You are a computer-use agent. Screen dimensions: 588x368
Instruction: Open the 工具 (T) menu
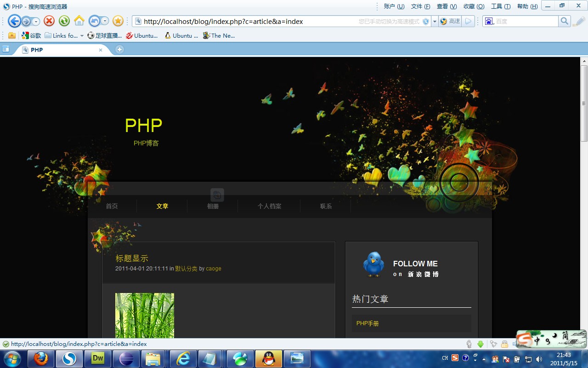(501, 6)
